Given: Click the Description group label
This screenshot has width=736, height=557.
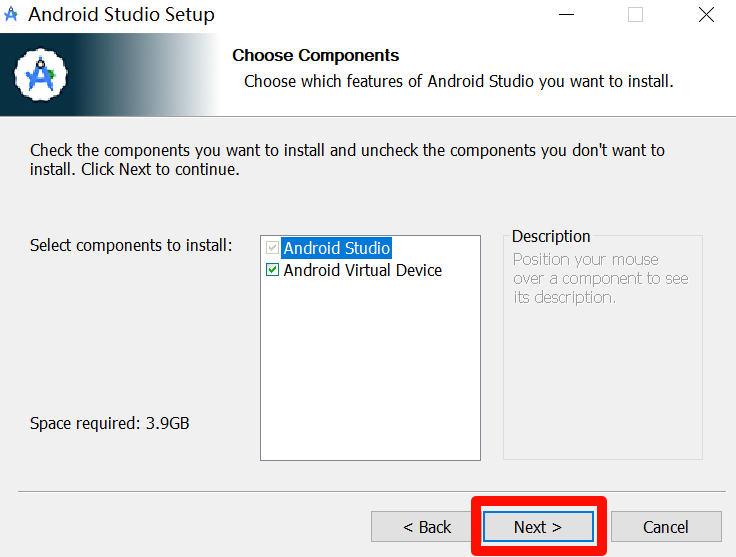Looking at the screenshot, I should [551, 237].
